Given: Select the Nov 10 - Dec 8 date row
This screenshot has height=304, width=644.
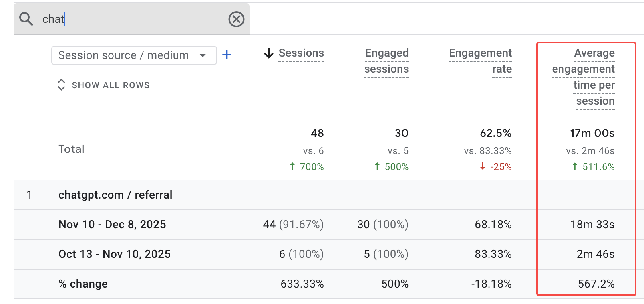Looking at the screenshot, I should [113, 225].
